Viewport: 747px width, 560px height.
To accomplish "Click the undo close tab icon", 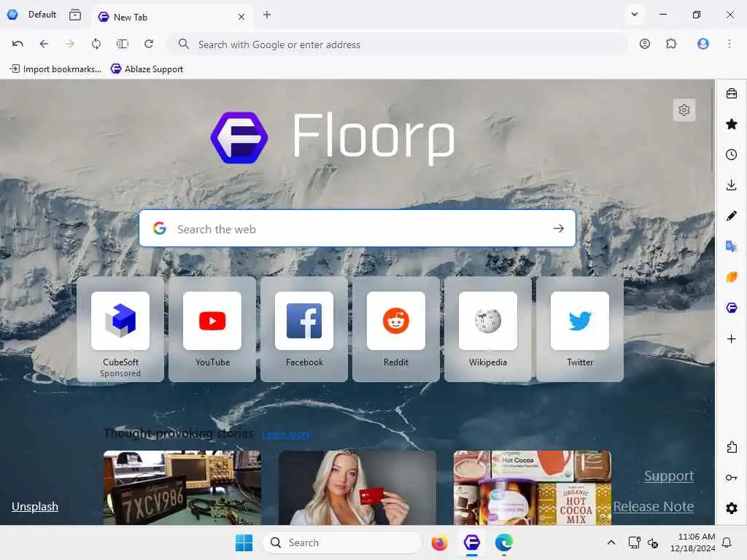I will pyautogui.click(x=18, y=44).
